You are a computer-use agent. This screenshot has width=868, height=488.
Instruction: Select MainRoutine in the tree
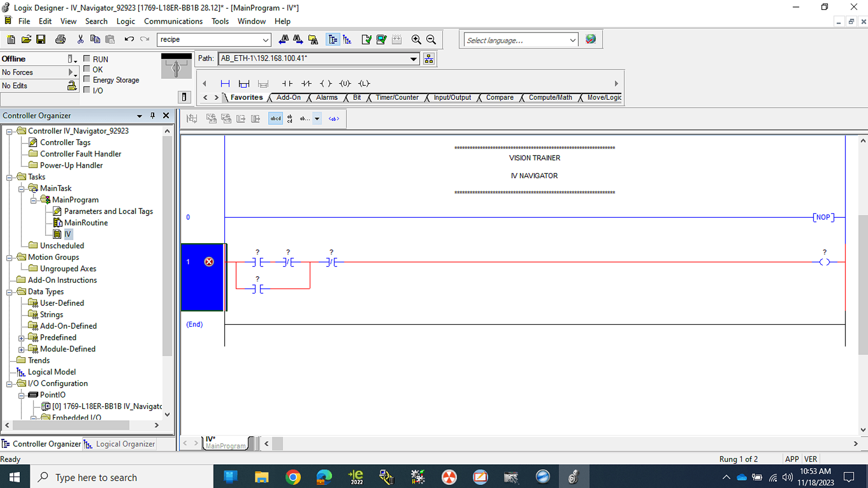click(86, 222)
